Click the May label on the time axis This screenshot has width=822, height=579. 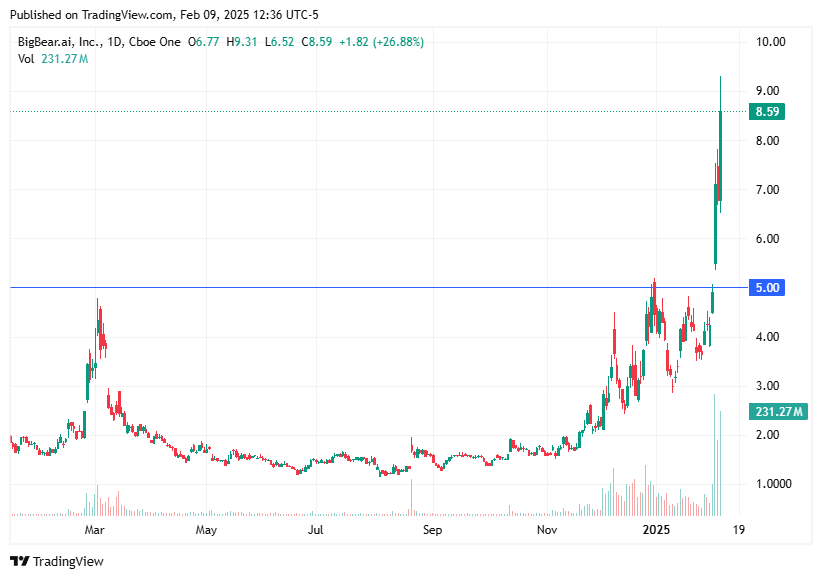[x=206, y=530]
